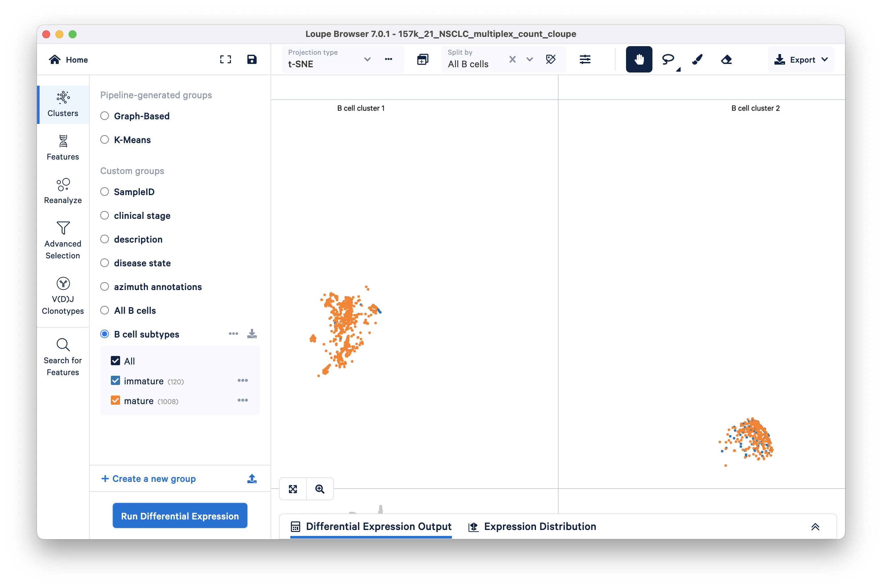Toggle split view labels tag icon
Viewport: 882px width, 588px height.
(x=550, y=59)
